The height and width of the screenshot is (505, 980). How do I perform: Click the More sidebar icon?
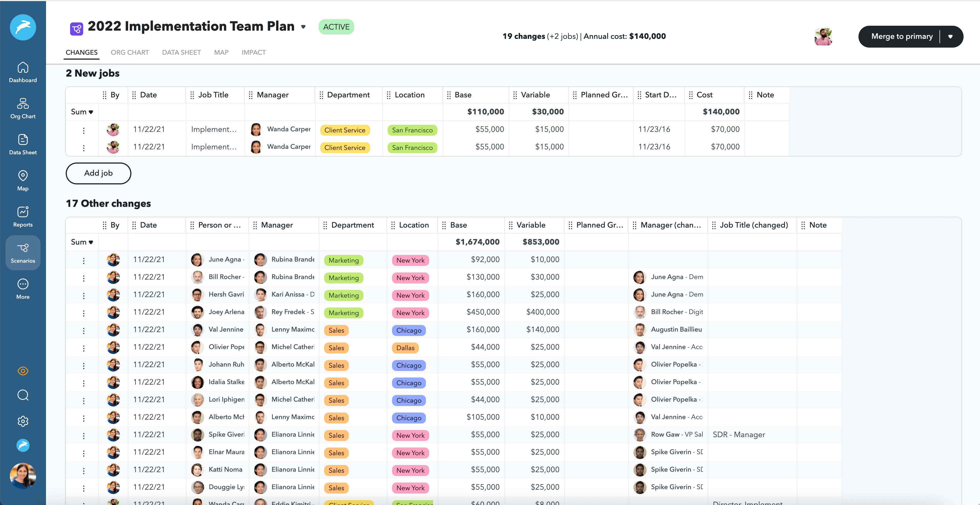(23, 288)
